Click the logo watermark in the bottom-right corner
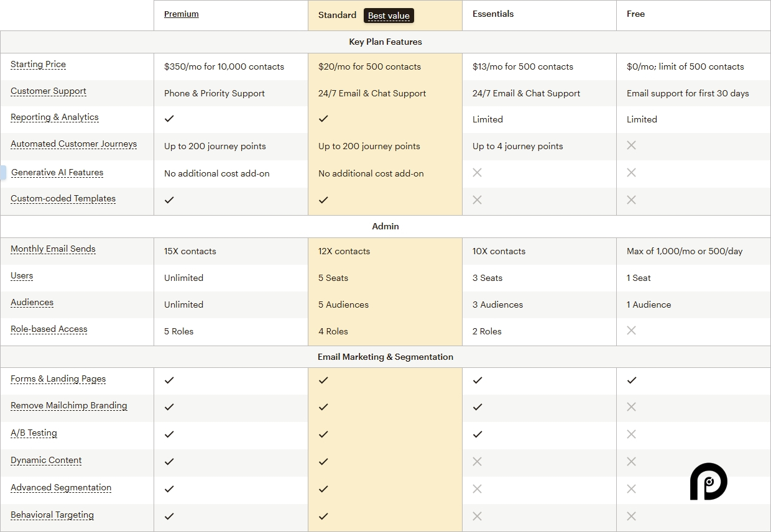 pyautogui.click(x=708, y=482)
